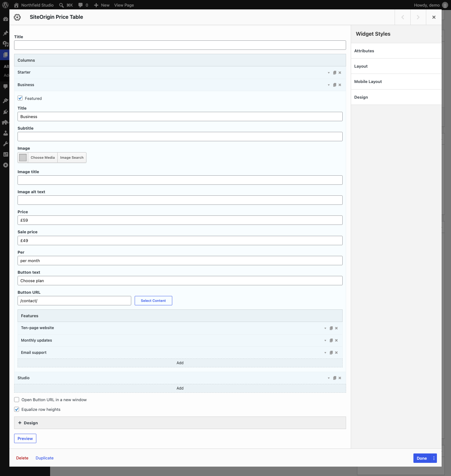451x476 pixels.
Task: Uncheck Equalize row heights
Action: 17,409
